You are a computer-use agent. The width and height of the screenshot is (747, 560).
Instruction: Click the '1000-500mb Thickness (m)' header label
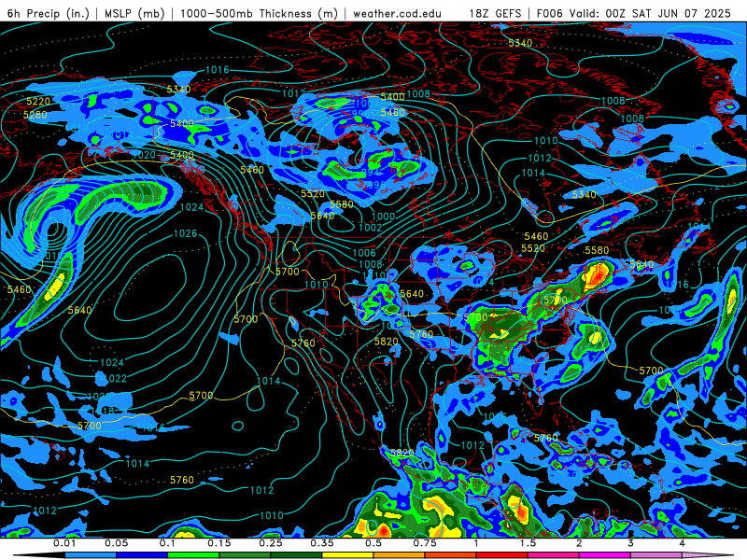coord(259,13)
